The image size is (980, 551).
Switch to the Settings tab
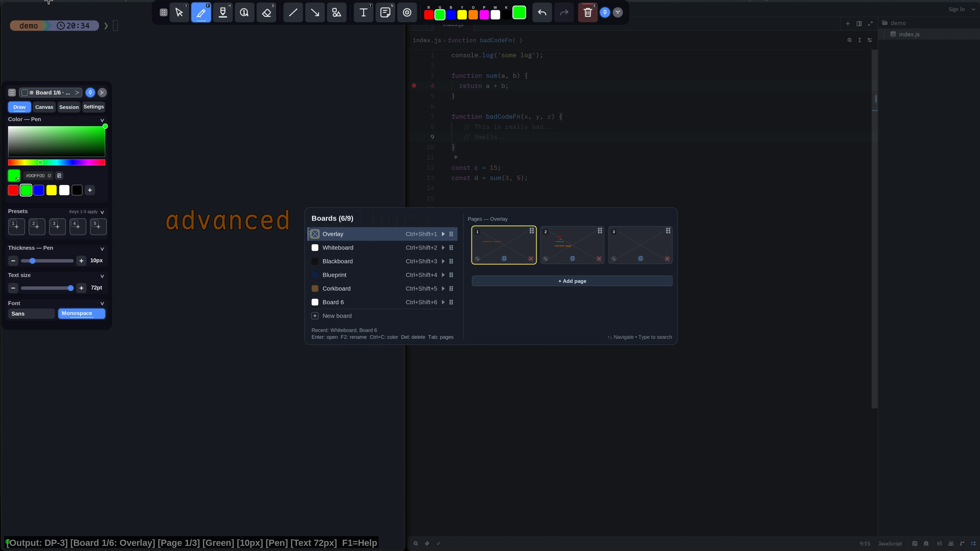click(x=94, y=107)
